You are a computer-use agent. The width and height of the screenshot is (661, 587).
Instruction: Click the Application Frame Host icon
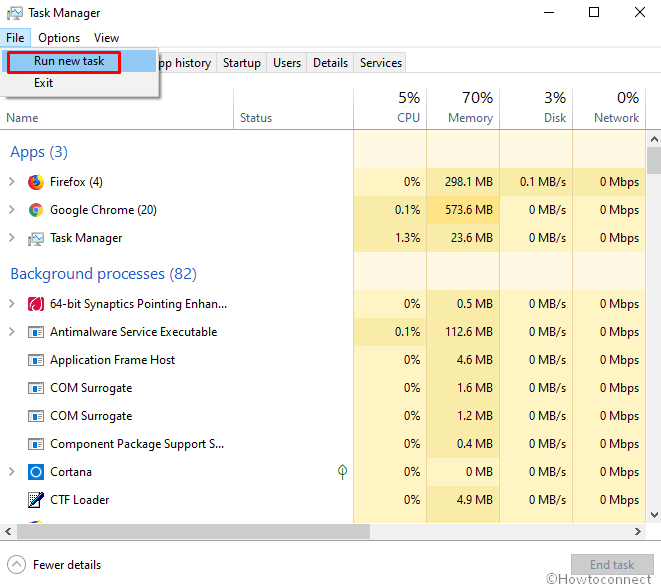click(x=36, y=360)
